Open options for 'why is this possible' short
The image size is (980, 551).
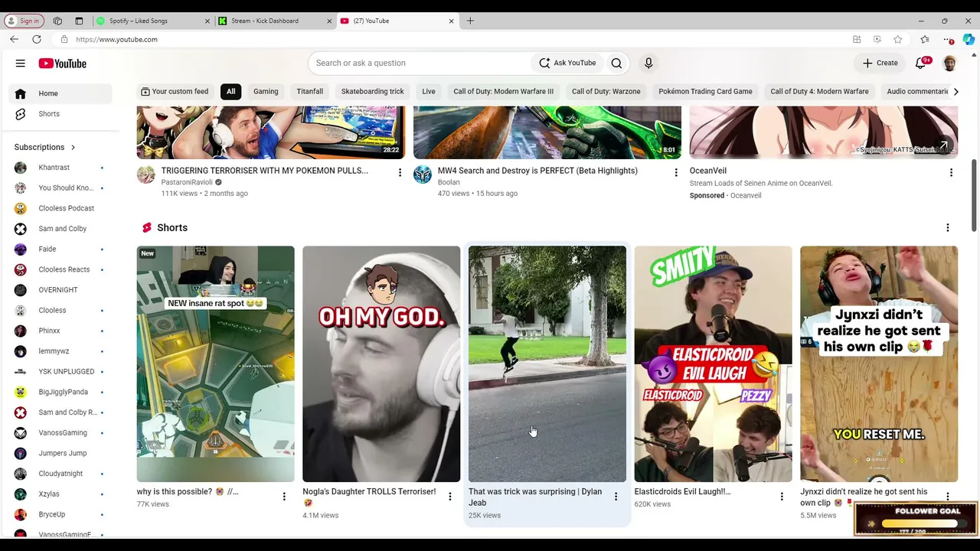point(284,497)
